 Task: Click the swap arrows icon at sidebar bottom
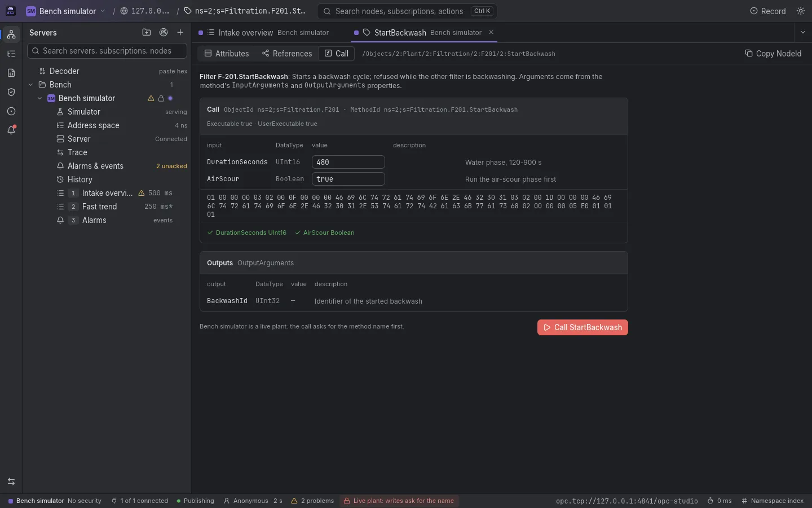pos(11,481)
